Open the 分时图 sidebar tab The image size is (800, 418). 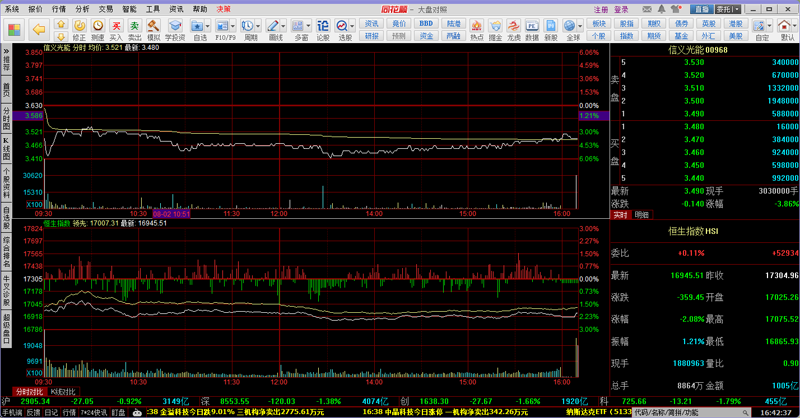[x=6, y=118]
